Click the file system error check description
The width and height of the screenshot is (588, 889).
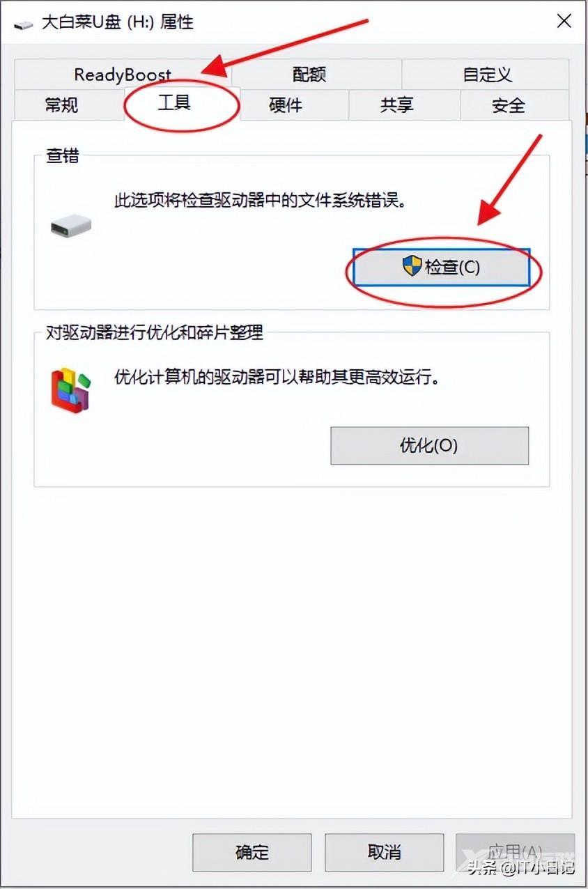pyautogui.click(x=260, y=201)
